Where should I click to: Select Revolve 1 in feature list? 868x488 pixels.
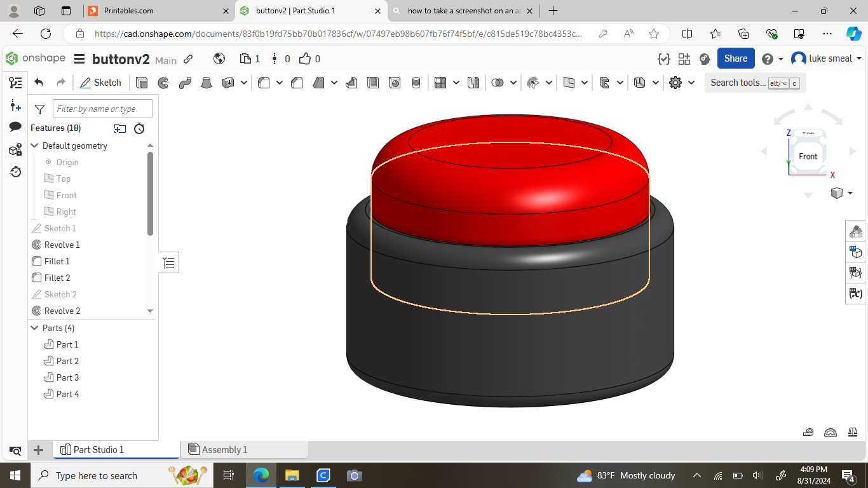[62, 245]
